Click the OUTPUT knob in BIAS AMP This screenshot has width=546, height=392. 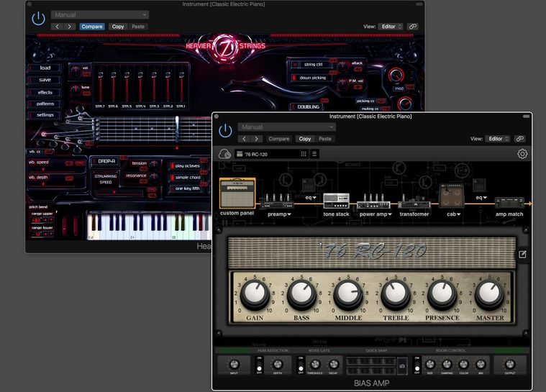pyautogui.click(x=510, y=365)
